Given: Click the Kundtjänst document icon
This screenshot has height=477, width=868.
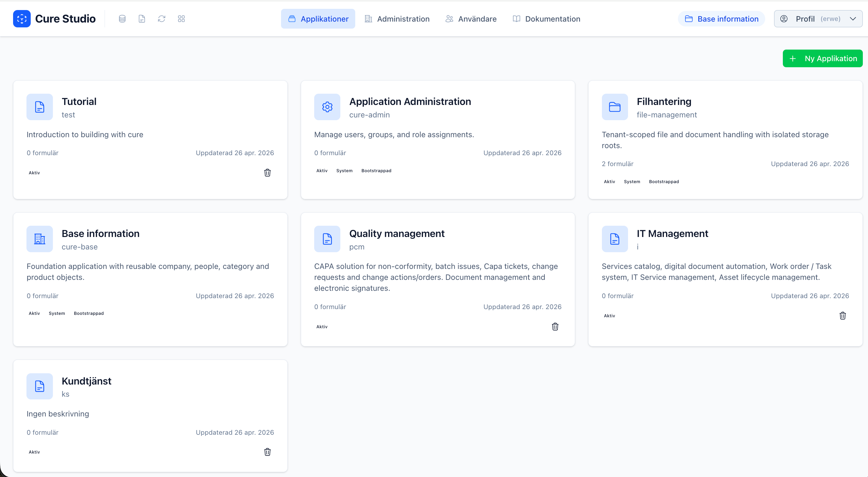Looking at the screenshot, I should pyautogui.click(x=40, y=386).
